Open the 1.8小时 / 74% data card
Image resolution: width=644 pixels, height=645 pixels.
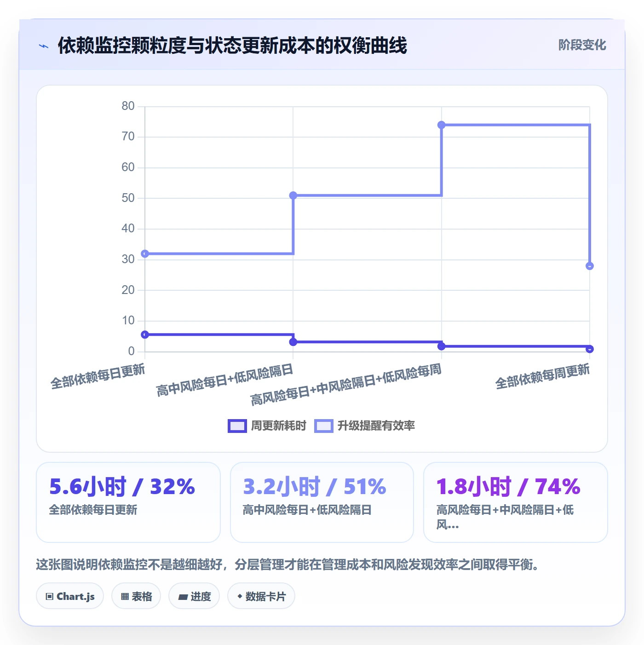[516, 502]
